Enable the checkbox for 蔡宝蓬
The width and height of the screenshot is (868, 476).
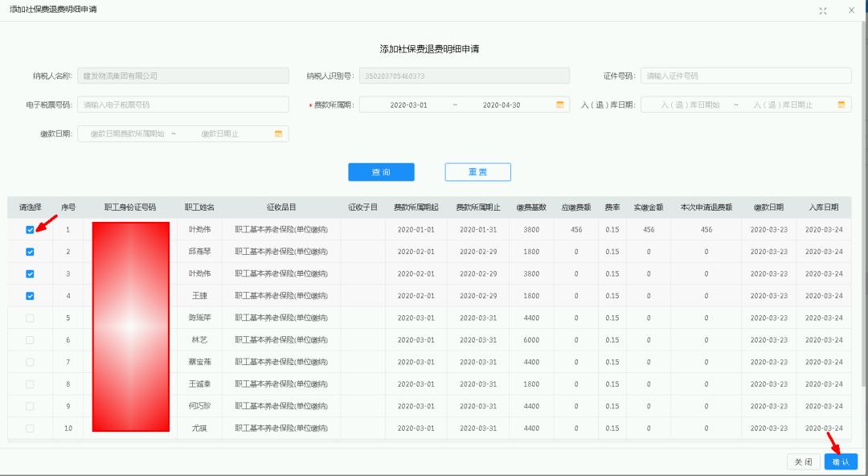coord(29,362)
